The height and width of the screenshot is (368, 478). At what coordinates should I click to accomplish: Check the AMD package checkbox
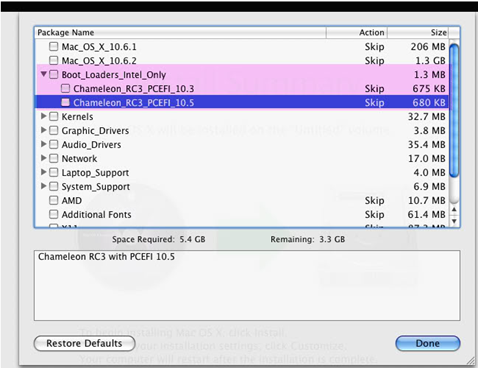click(x=53, y=200)
